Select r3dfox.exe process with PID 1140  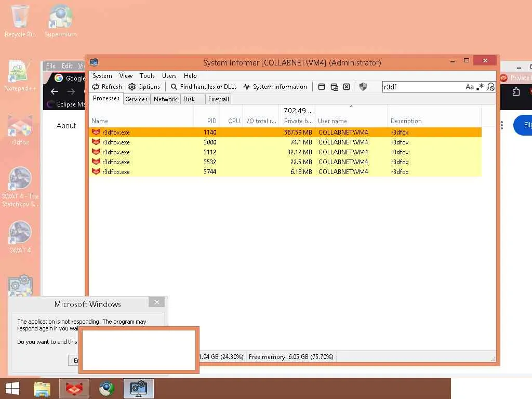pyautogui.click(x=285, y=132)
